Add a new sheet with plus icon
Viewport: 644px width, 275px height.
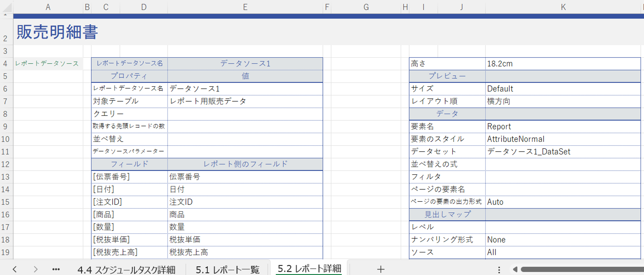click(x=381, y=269)
